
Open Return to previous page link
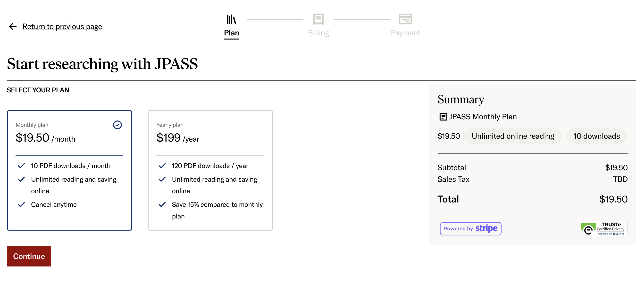point(62,26)
